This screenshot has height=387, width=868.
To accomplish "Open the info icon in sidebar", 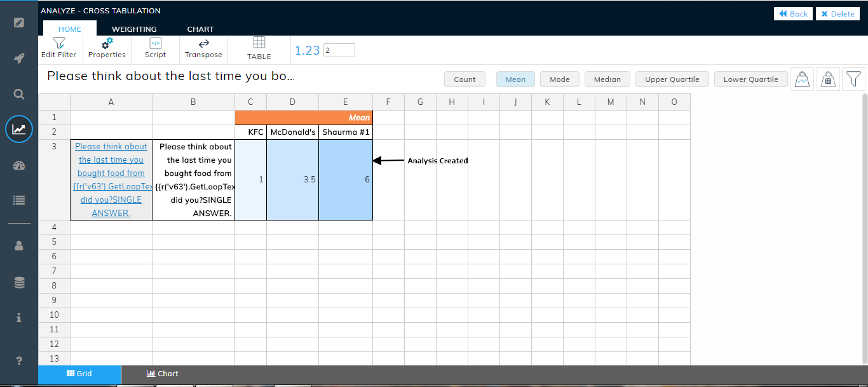I will [x=19, y=318].
